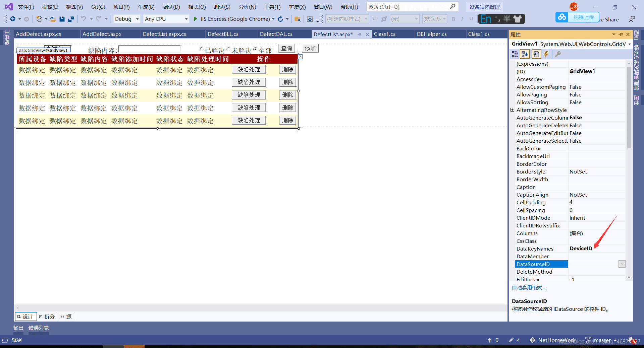The height and width of the screenshot is (348, 644).
Task: Click the browser refresh icon in toolbar
Action: [x=280, y=19]
